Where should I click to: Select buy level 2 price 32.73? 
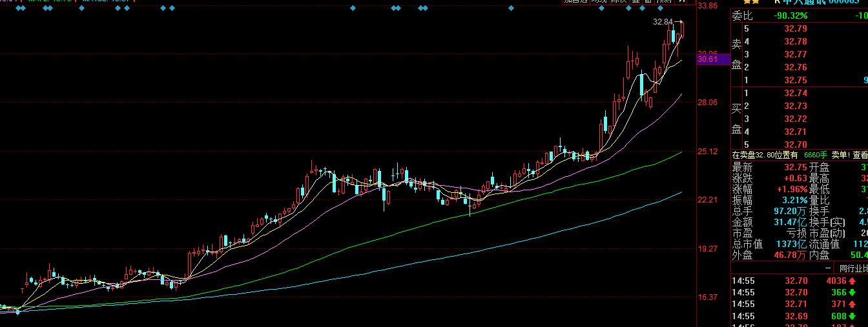click(x=796, y=106)
